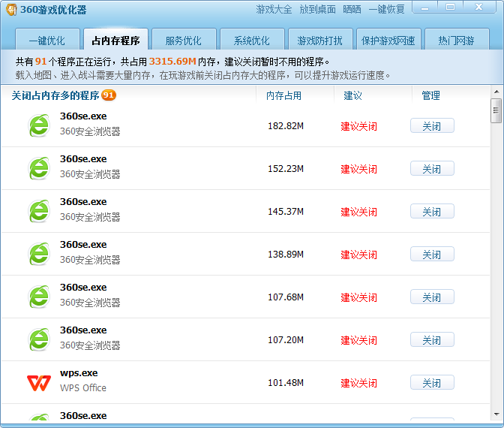Click the 360se.exe icon using 152.23M

pyautogui.click(x=38, y=169)
